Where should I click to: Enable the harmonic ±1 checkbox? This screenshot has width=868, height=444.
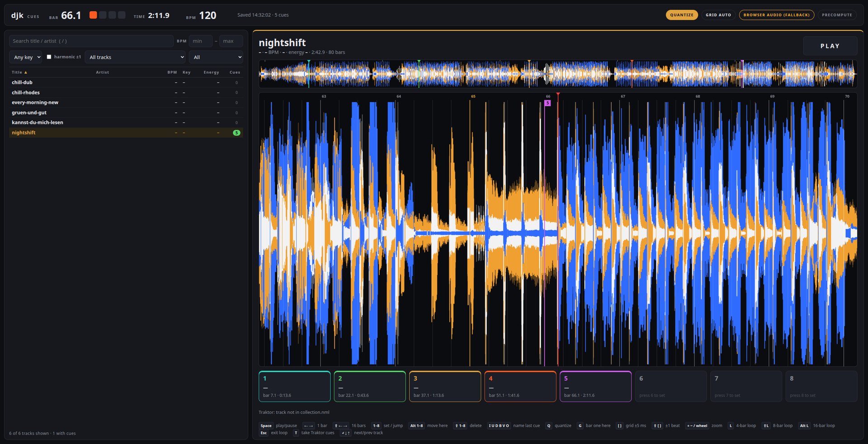[49, 57]
